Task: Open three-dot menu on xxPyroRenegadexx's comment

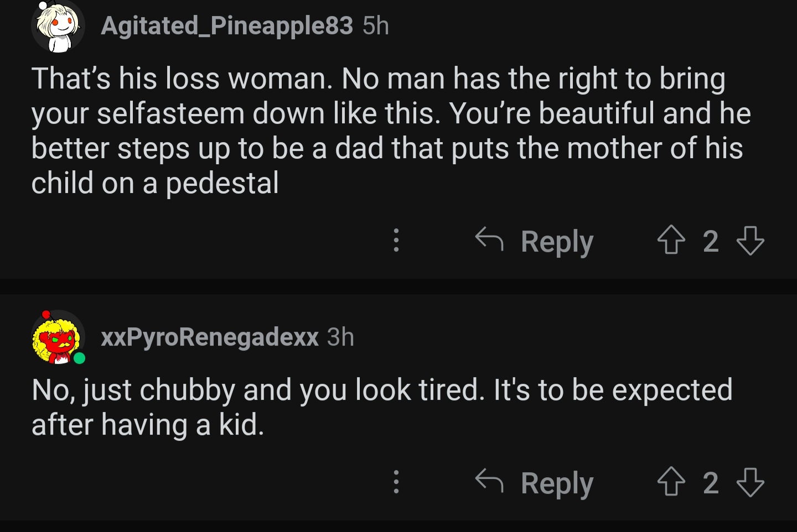Action: pyautogui.click(x=396, y=482)
